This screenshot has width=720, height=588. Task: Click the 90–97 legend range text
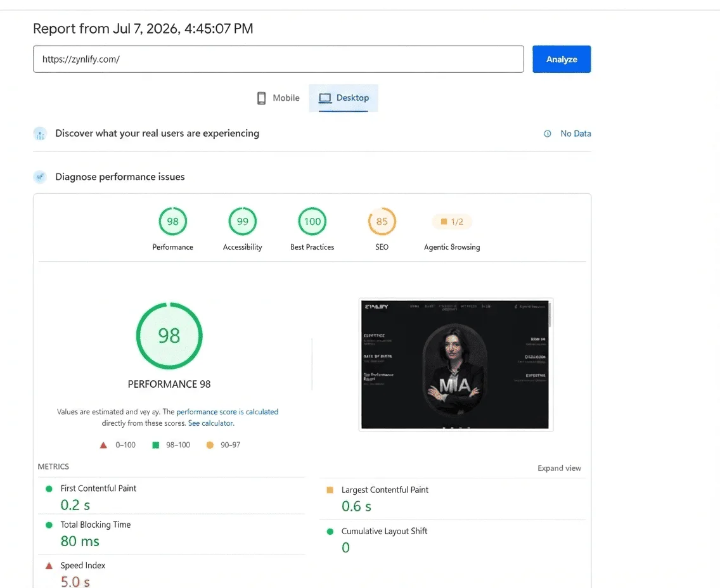coord(230,445)
